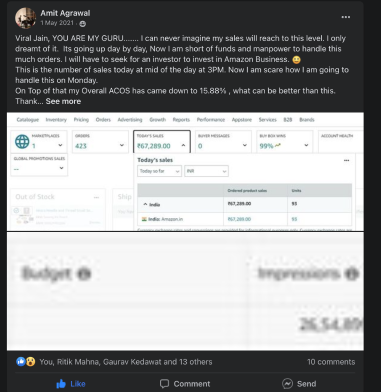Click the public audience globe icon
381x392 pixels.
(83, 24)
